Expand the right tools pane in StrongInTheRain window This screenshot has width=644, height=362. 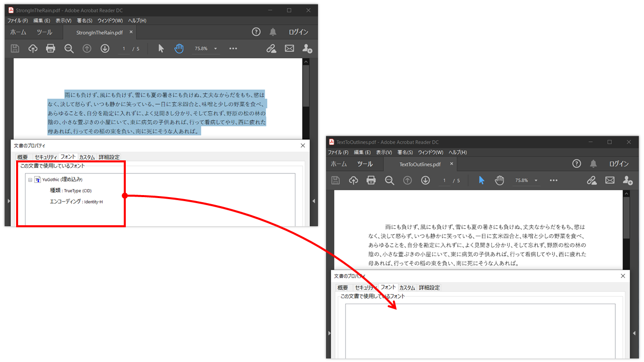314,201
